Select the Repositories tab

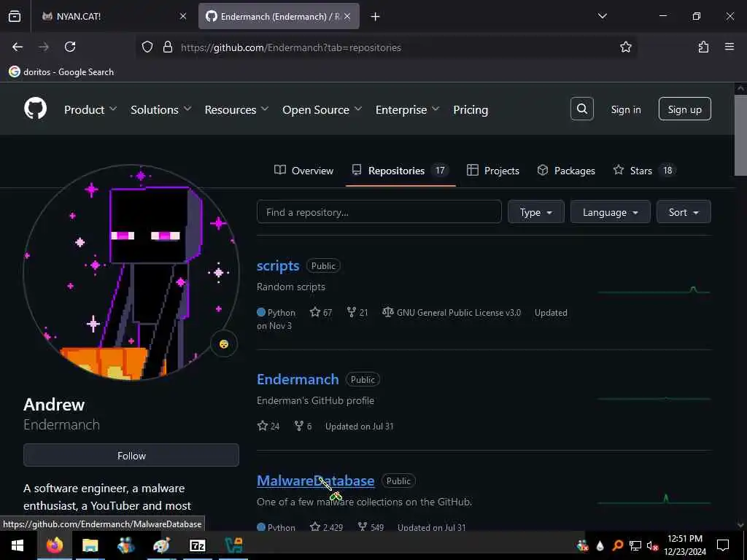pyautogui.click(x=400, y=171)
